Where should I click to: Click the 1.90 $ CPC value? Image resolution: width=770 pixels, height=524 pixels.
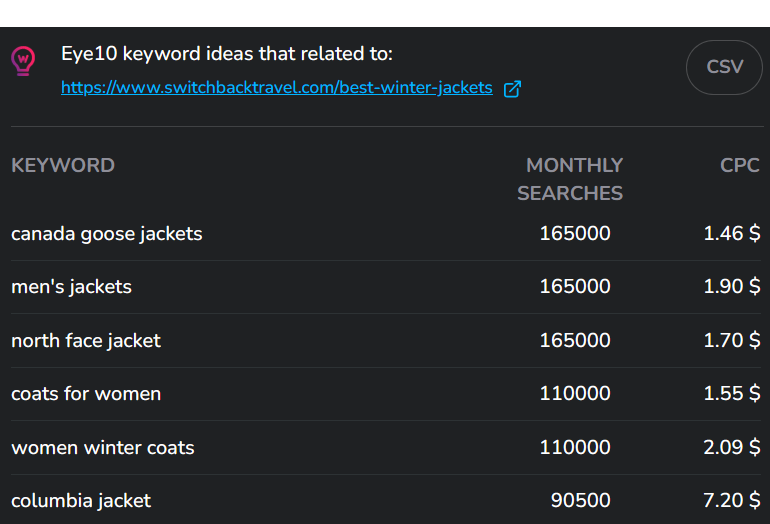pos(731,287)
